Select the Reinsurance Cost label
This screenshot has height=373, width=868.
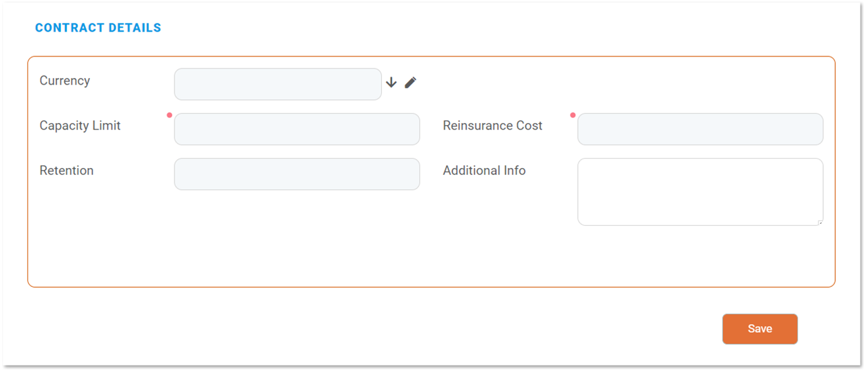tap(492, 126)
